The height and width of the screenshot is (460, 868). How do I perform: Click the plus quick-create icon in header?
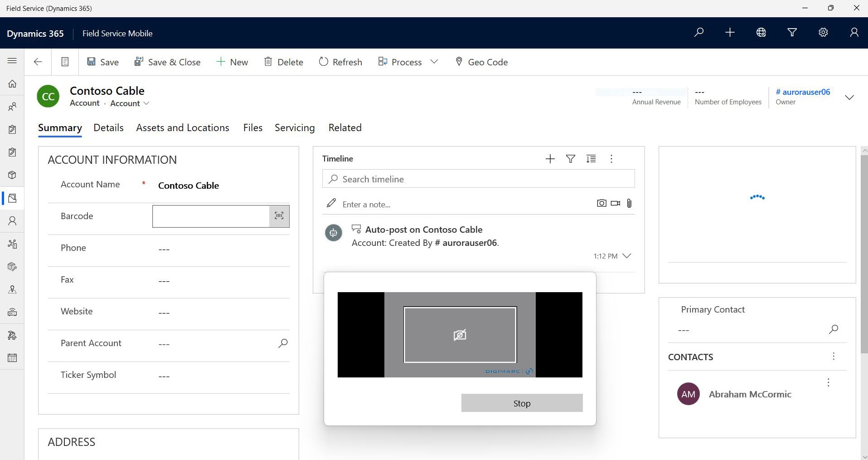730,33
